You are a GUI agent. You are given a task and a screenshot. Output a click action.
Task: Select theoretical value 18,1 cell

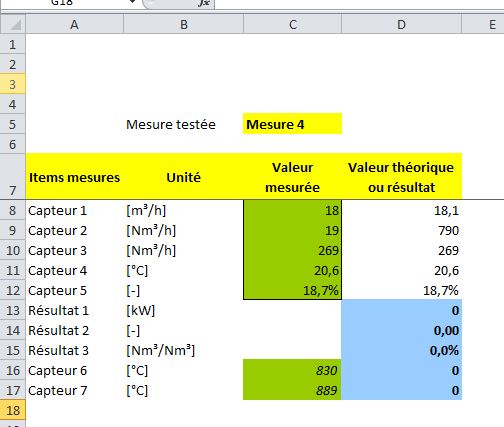(x=402, y=210)
